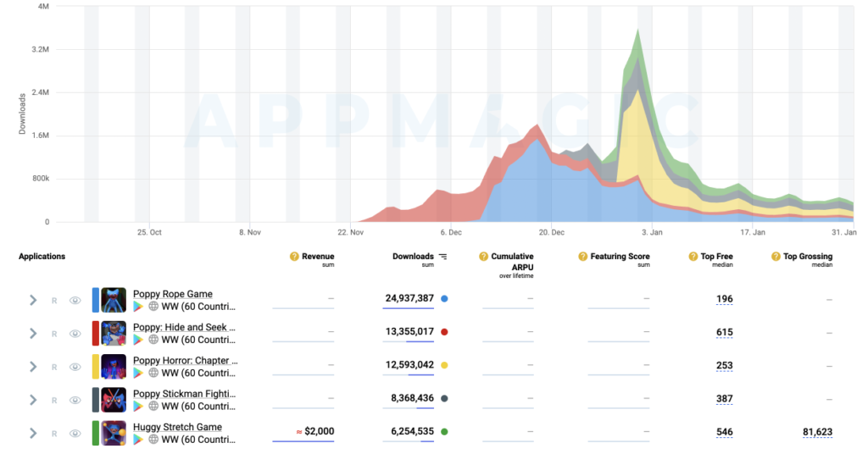
Task: Click the Top Free value 615
Action: (x=724, y=332)
